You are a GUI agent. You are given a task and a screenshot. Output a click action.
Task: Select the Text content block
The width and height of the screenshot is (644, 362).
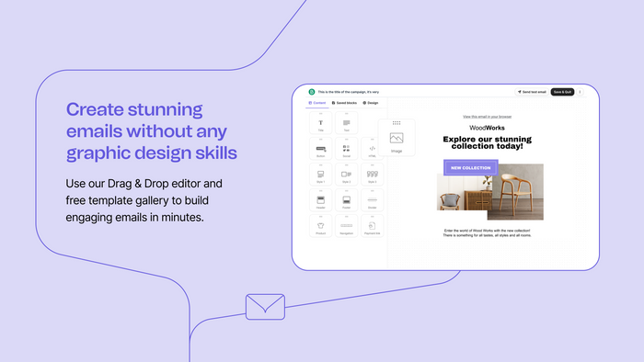pyautogui.click(x=346, y=123)
